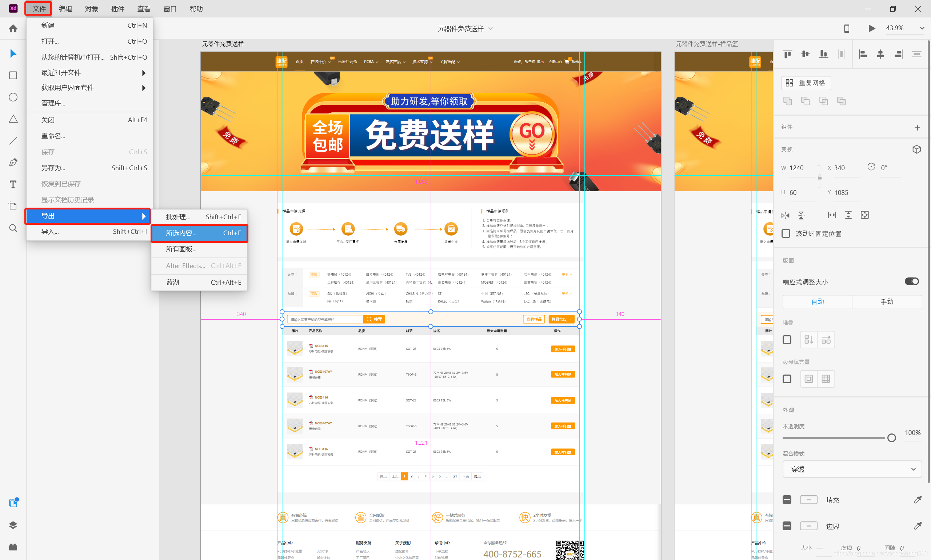931x560 pixels.
Task: Click the opacity slider handle
Action: [891, 438]
